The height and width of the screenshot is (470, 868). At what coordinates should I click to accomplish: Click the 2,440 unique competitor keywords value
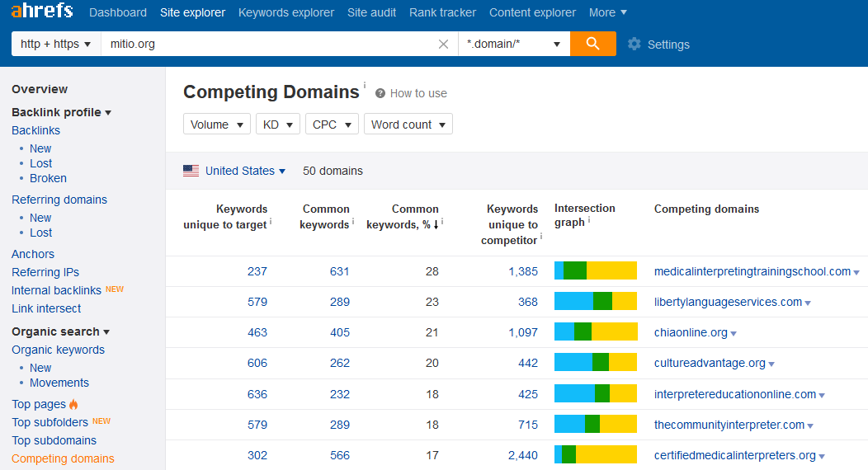coord(523,455)
